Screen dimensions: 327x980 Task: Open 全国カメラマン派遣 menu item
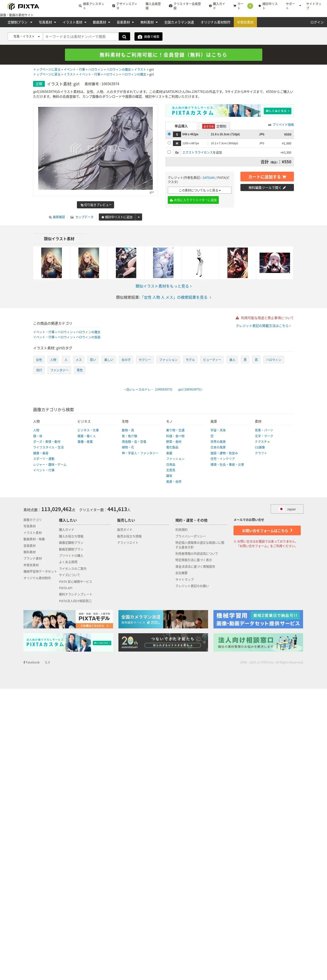pyautogui.click(x=179, y=22)
